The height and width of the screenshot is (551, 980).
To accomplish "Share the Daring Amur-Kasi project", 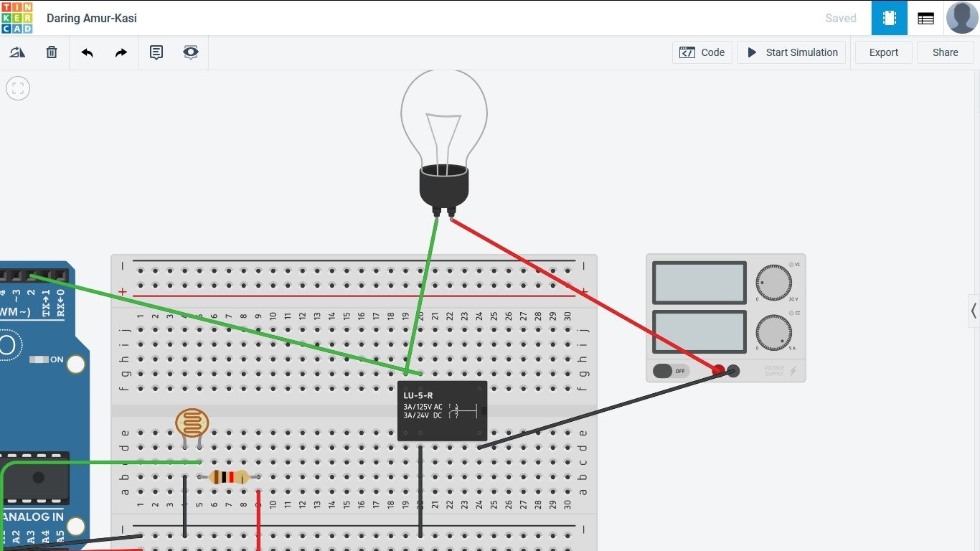I will click(945, 52).
